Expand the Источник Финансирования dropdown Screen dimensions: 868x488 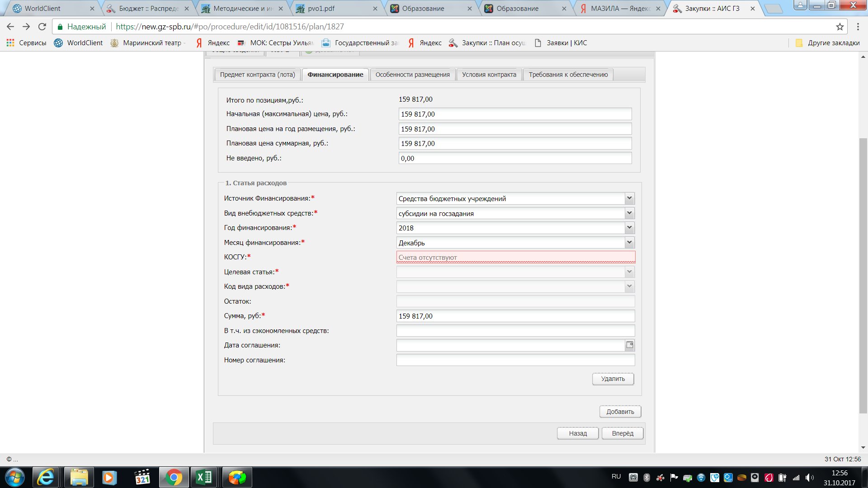[629, 198]
